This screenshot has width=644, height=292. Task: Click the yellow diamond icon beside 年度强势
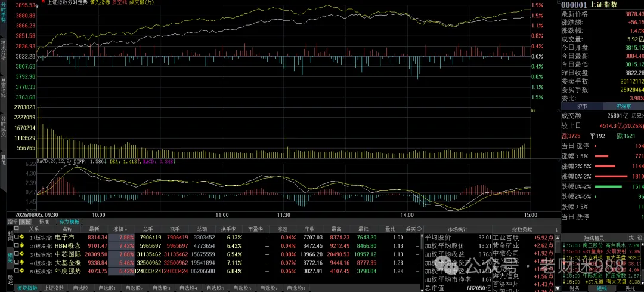pyautogui.click(x=21, y=271)
